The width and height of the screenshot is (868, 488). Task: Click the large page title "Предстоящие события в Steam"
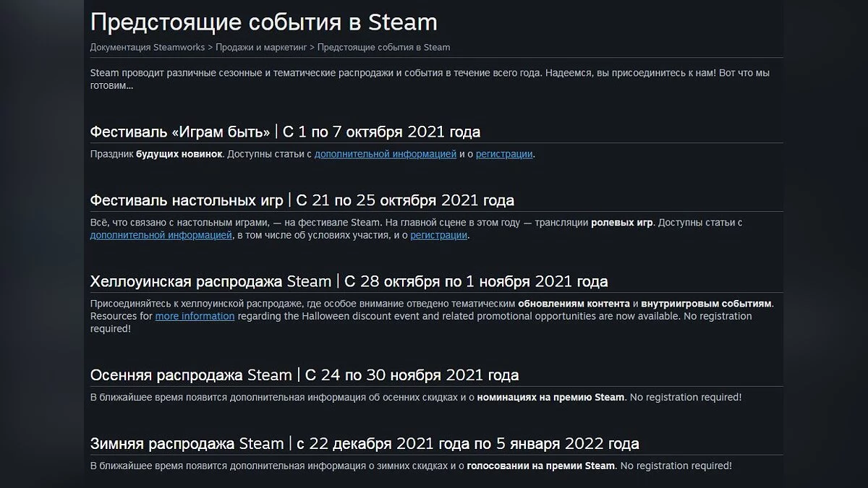(263, 22)
